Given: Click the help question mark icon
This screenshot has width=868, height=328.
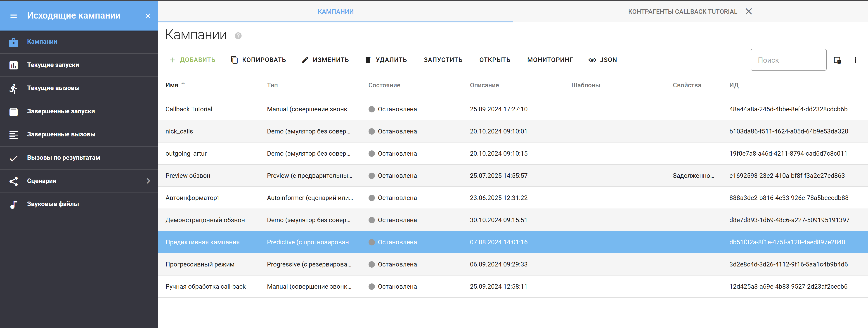Looking at the screenshot, I should click(x=238, y=36).
